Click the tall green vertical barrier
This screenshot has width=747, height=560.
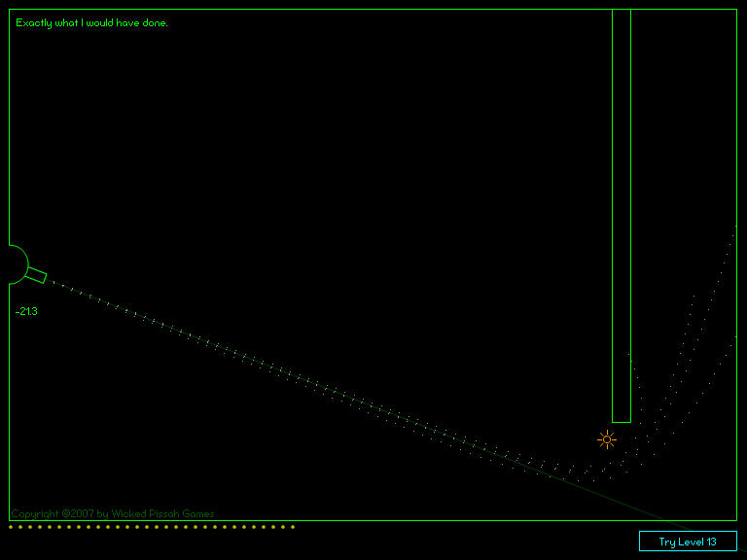click(x=622, y=216)
